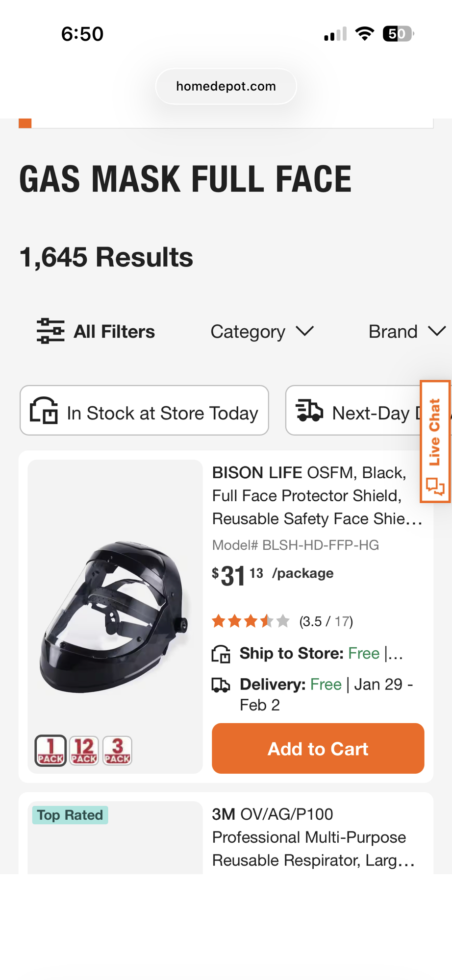This screenshot has height=980, width=452.
Task: Select the 1 Pack option swatch
Action: click(x=50, y=750)
